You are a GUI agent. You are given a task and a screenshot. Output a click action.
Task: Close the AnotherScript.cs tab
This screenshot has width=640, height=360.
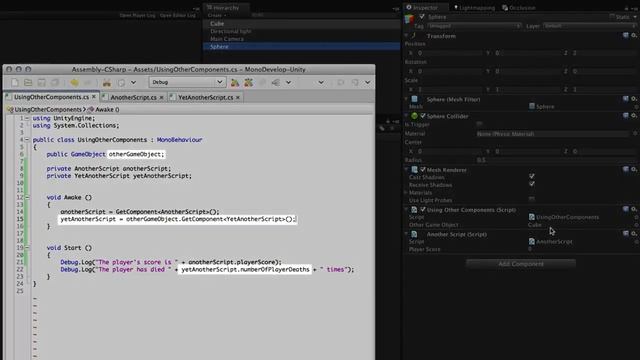[x=162, y=98]
